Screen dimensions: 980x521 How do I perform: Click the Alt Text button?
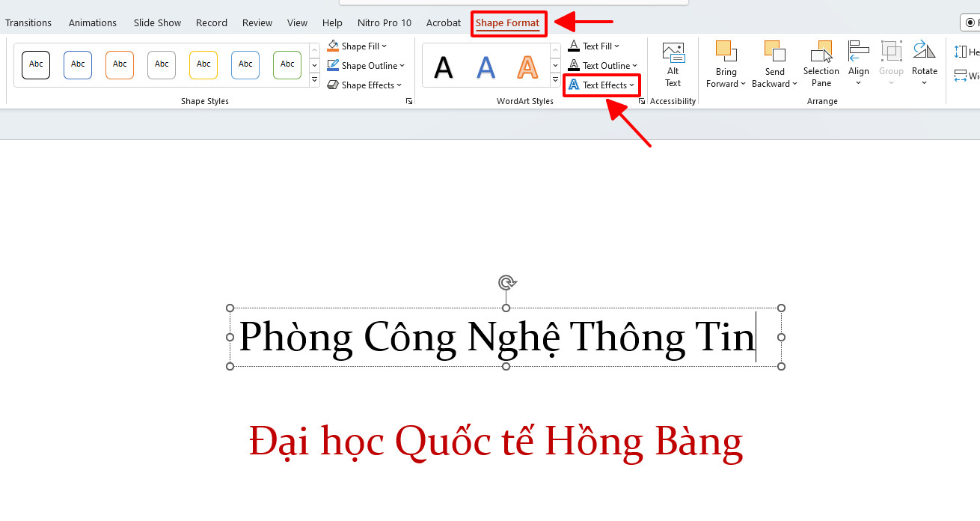click(673, 66)
